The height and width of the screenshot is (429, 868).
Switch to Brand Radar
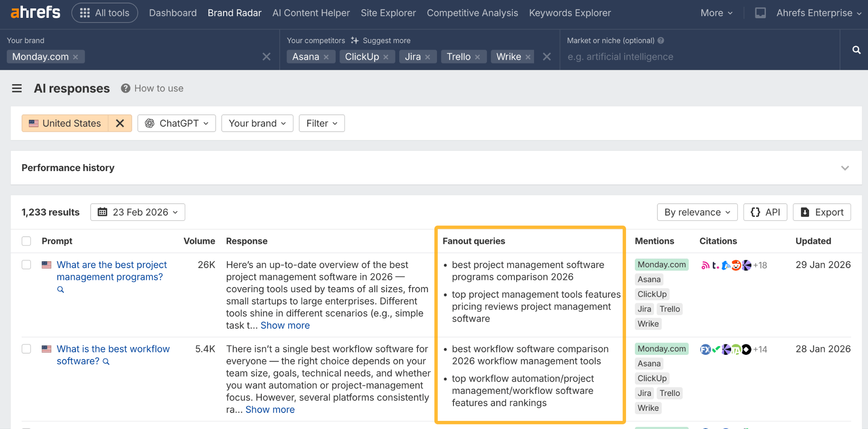234,13
